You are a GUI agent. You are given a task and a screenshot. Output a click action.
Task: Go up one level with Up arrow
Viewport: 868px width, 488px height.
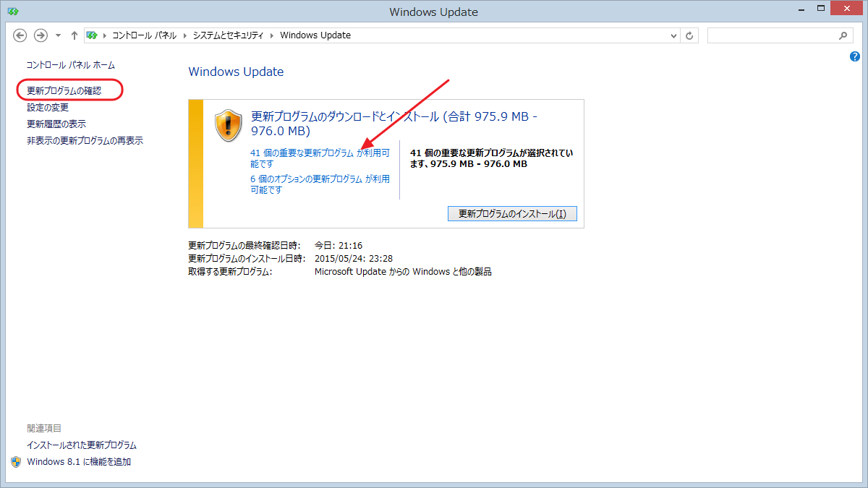tap(75, 35)
